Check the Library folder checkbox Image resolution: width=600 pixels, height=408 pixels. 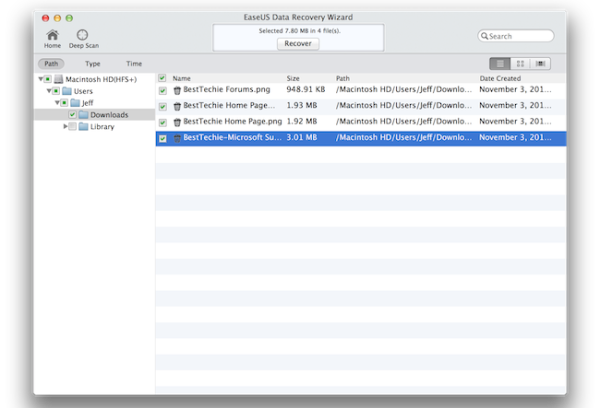pos(72,127)
